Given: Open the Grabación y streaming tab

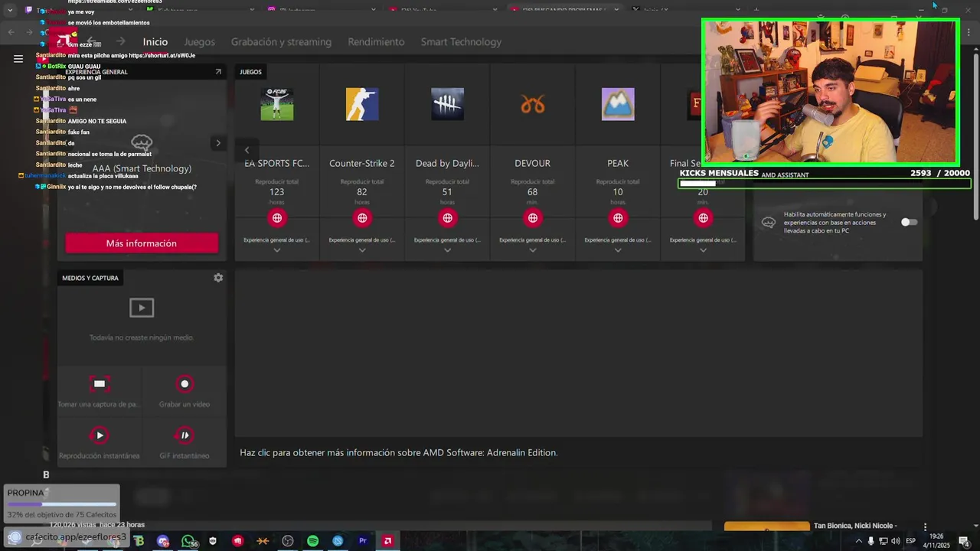Looking at the screenshot, I should click(x=281, y=41).
